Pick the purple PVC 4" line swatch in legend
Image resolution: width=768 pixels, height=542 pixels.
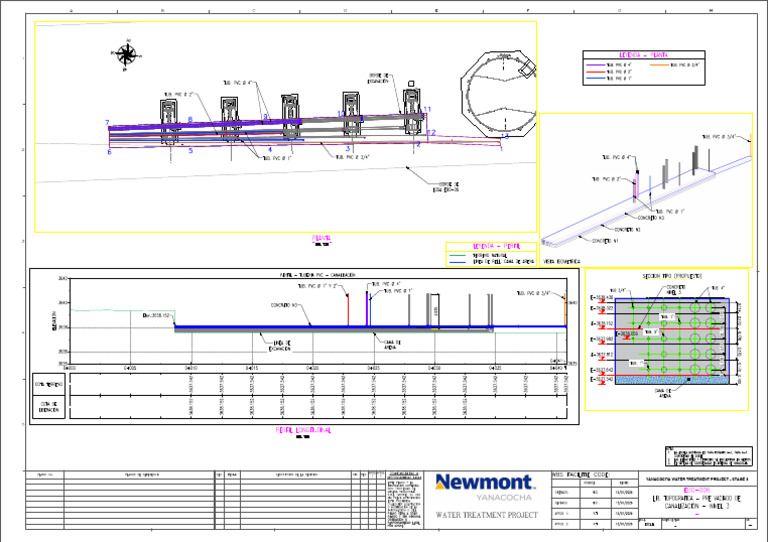click(595, 65)
